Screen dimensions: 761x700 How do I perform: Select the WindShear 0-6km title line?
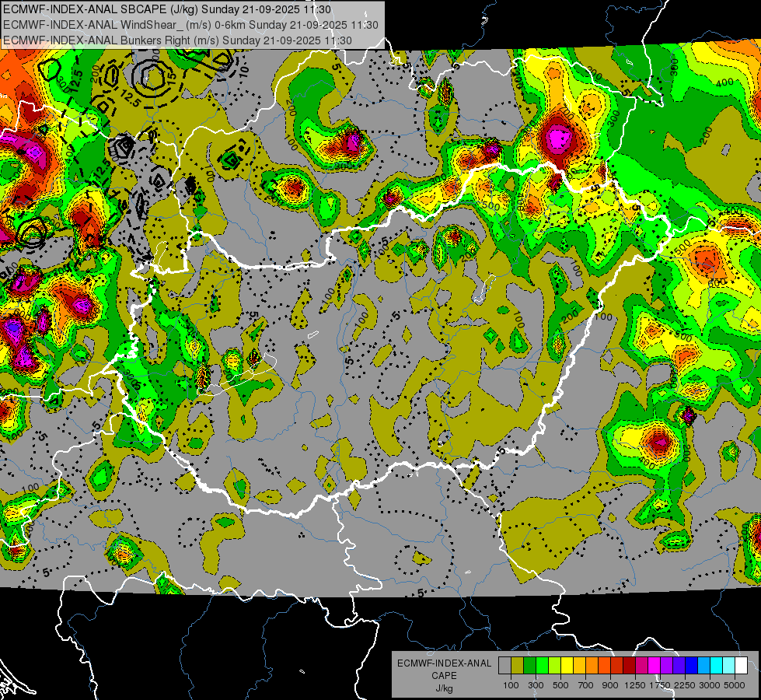(x=190, y=25)
